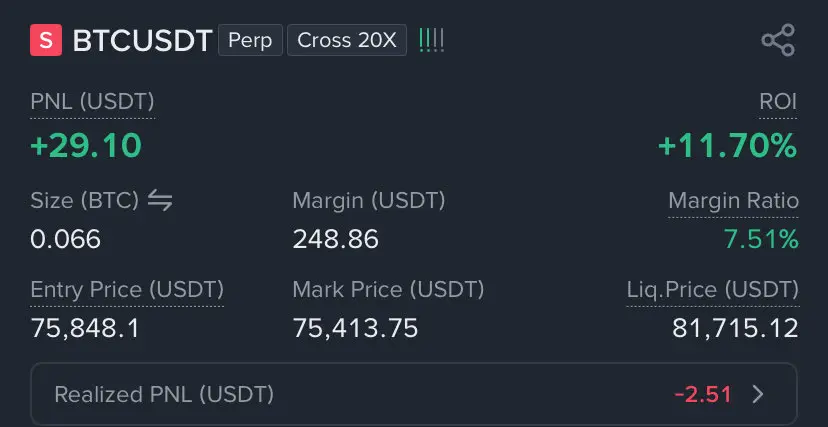
Task: Tap the 75,413.75 mark price value
Action: point(355,327)
